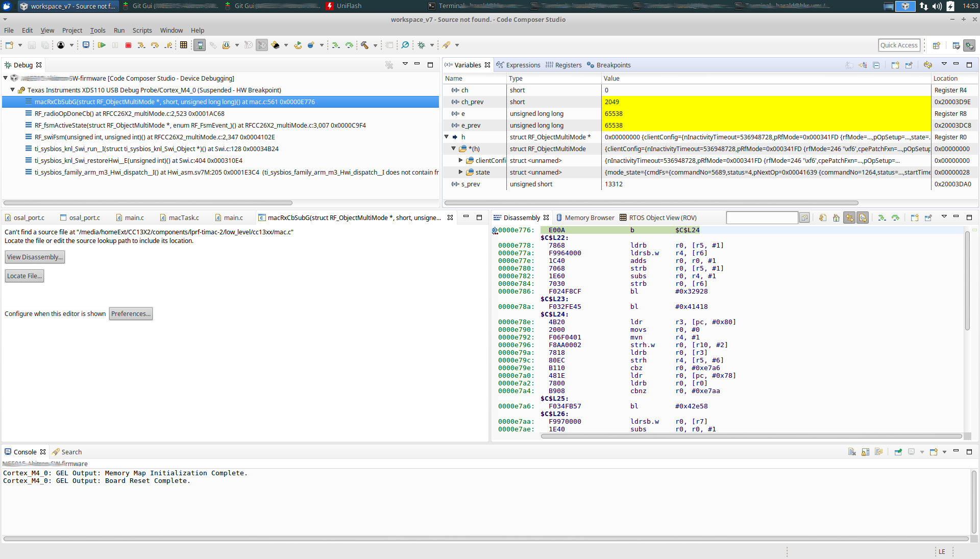Click Clear Console icon in Console toolbar

click(852, 452)
